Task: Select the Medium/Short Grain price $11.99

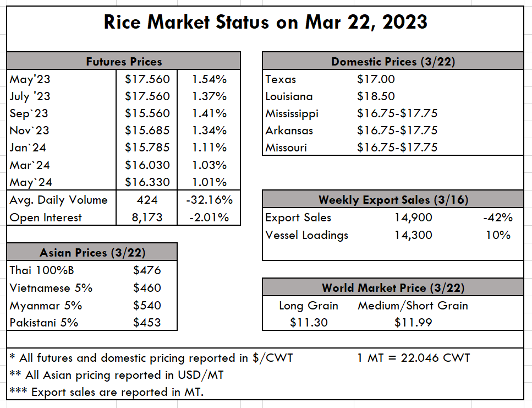Action: click(x=413, y=322)
